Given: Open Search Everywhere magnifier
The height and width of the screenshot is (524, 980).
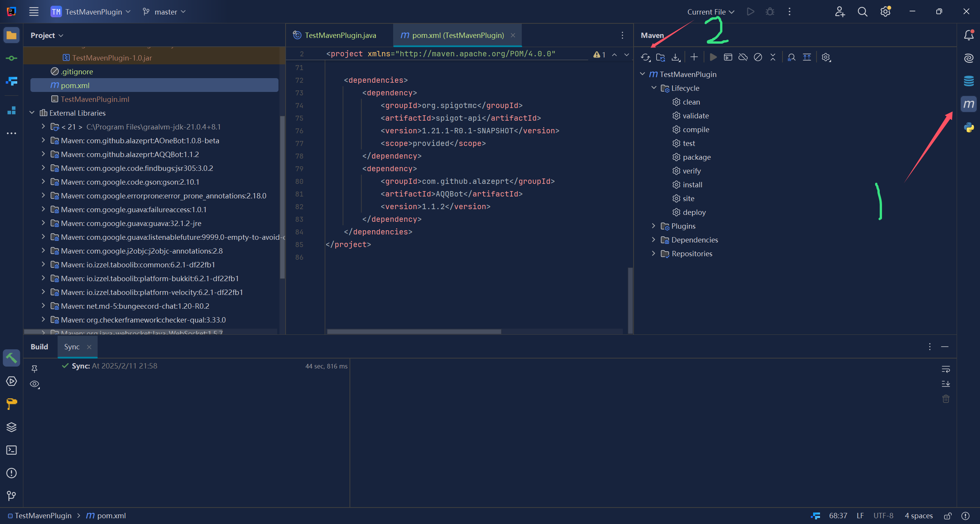Looking at the screenshot, I should click(x=862, y=12).
